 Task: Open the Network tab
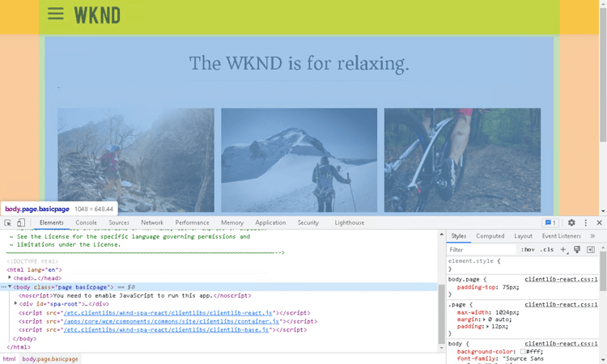point(152,222)
